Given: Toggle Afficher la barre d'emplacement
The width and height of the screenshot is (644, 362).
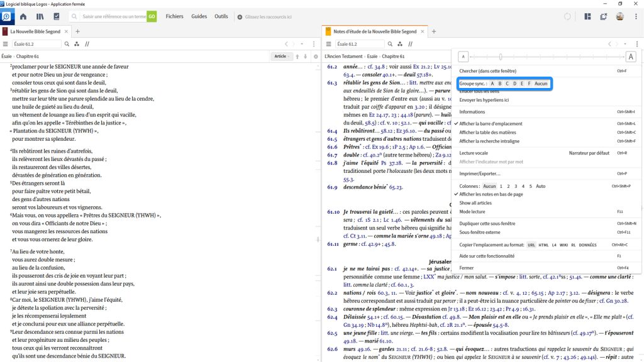Looking at the screenshot, I should 491,124.
